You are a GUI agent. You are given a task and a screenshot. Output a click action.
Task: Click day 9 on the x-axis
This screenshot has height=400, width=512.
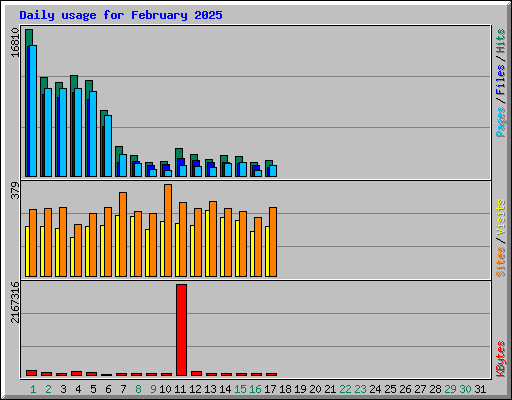pyautogui.click(x=153, y=389)
